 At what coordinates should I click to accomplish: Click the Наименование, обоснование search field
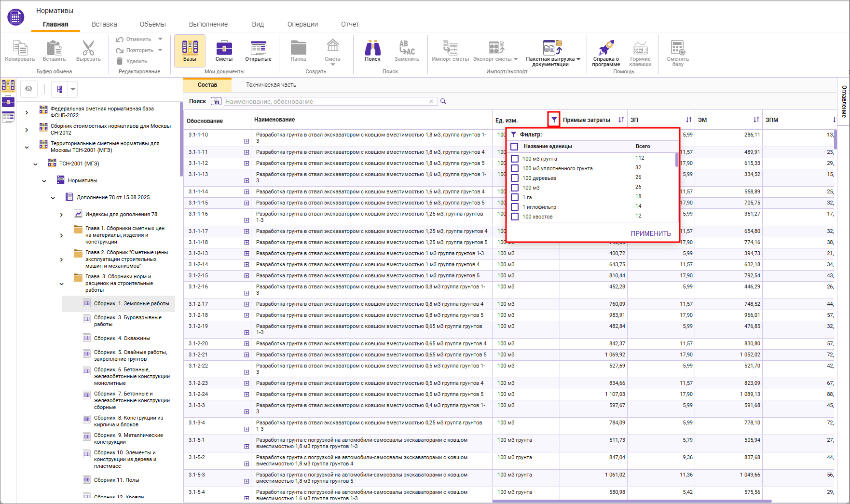point(326,101)
